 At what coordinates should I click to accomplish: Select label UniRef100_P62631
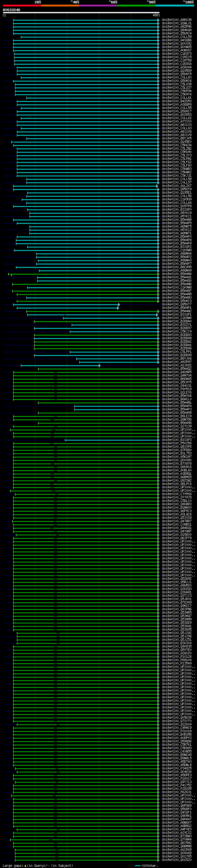[177, 792]
